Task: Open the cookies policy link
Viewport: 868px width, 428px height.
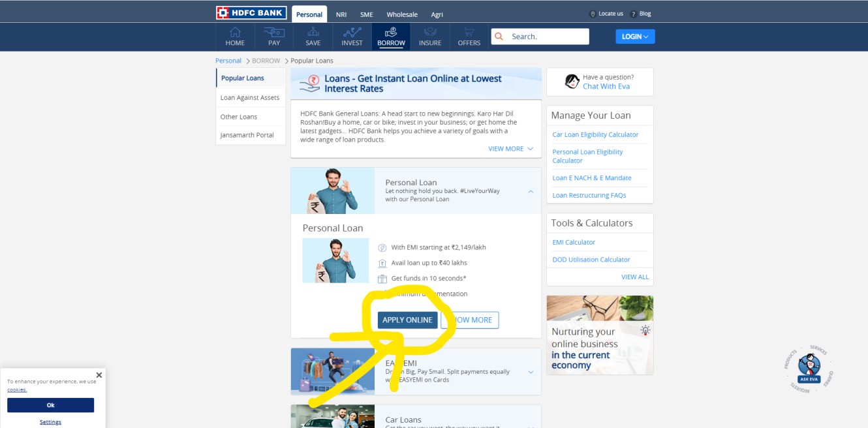Action: click(17, 390)
